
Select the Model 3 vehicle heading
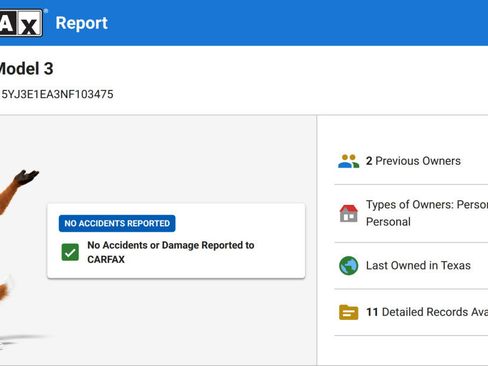(26, 69)
